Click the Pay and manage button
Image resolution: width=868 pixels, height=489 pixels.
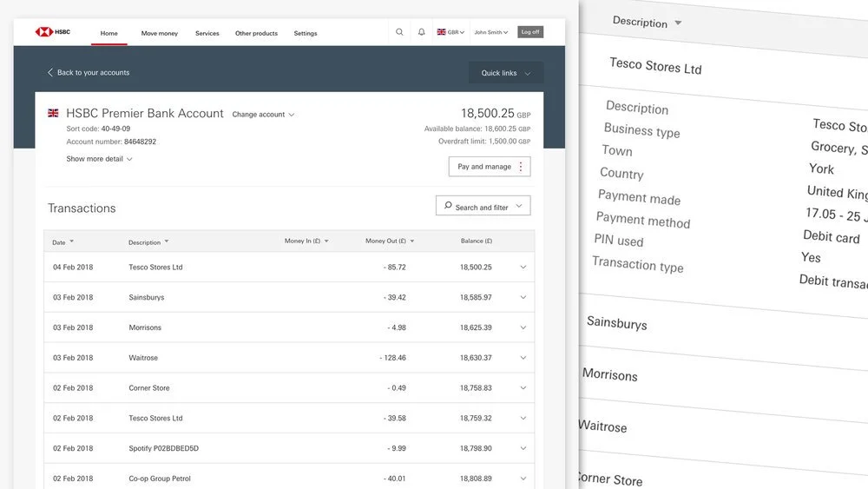490,167
